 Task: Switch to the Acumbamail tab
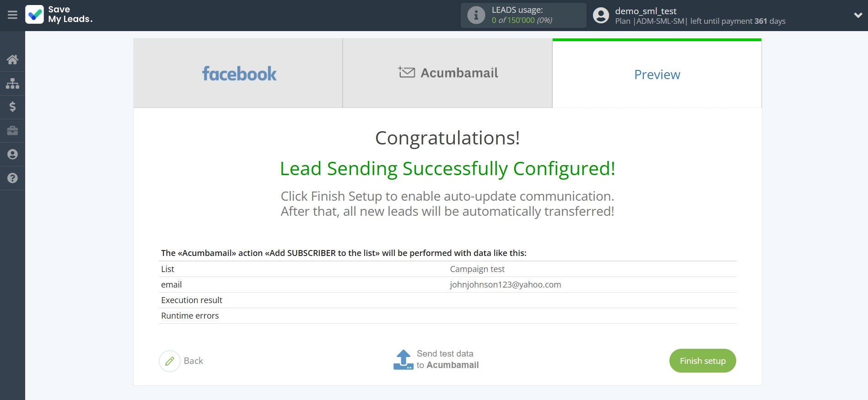point(447,73)
